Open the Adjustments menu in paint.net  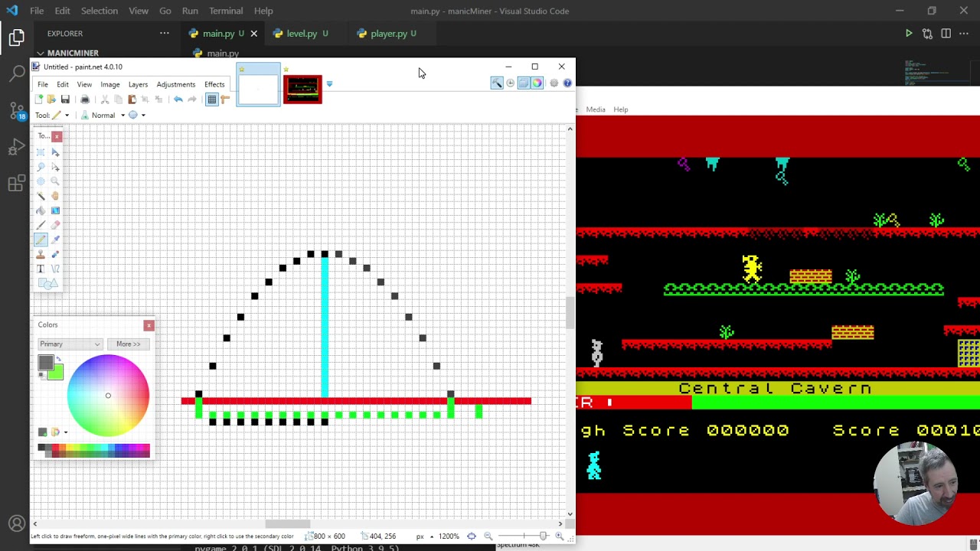click(x=175, y=84)
